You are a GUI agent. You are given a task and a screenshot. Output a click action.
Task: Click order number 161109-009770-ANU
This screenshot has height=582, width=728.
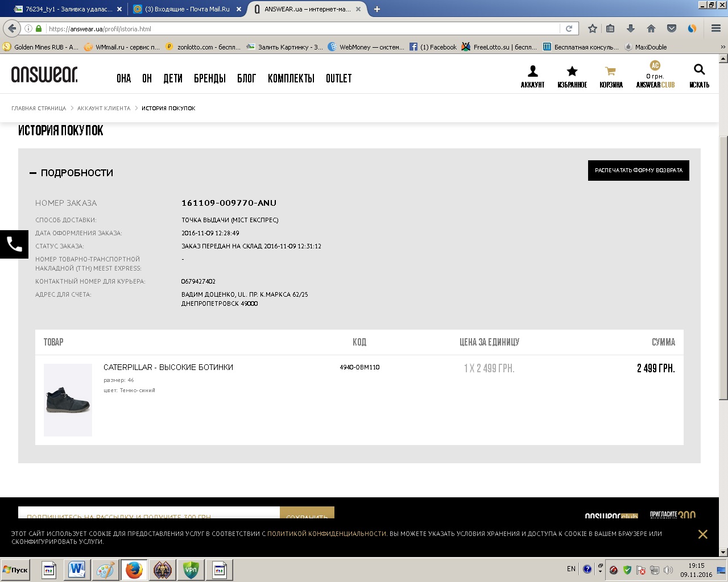click(229, 203)
